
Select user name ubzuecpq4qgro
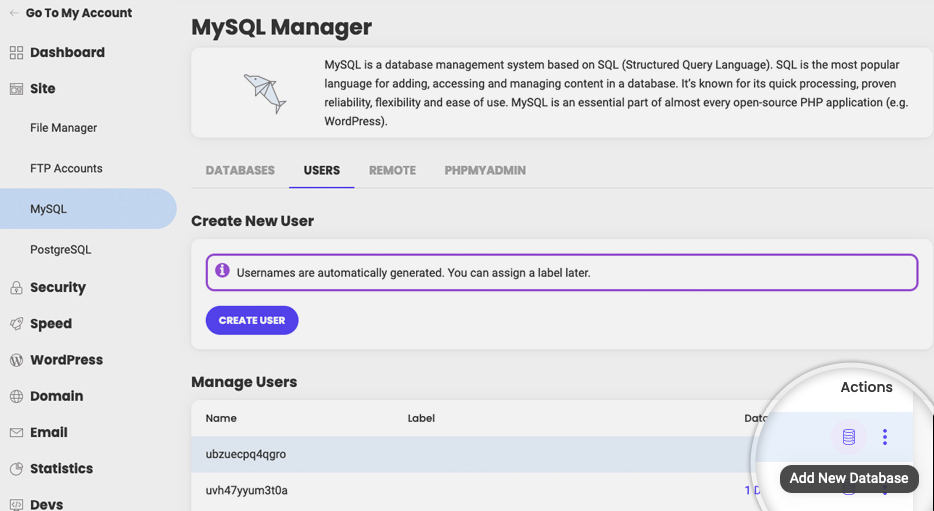coord(245,454)
